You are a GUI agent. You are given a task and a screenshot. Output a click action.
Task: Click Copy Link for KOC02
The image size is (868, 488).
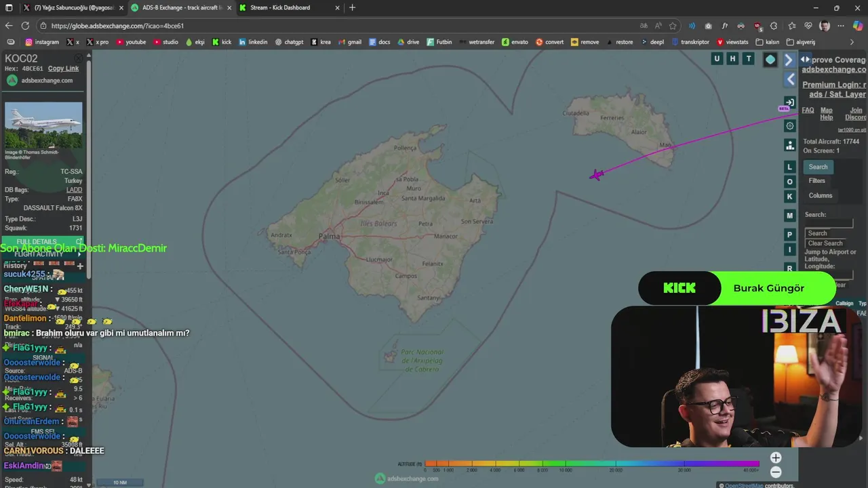click(x=63, y=68)
